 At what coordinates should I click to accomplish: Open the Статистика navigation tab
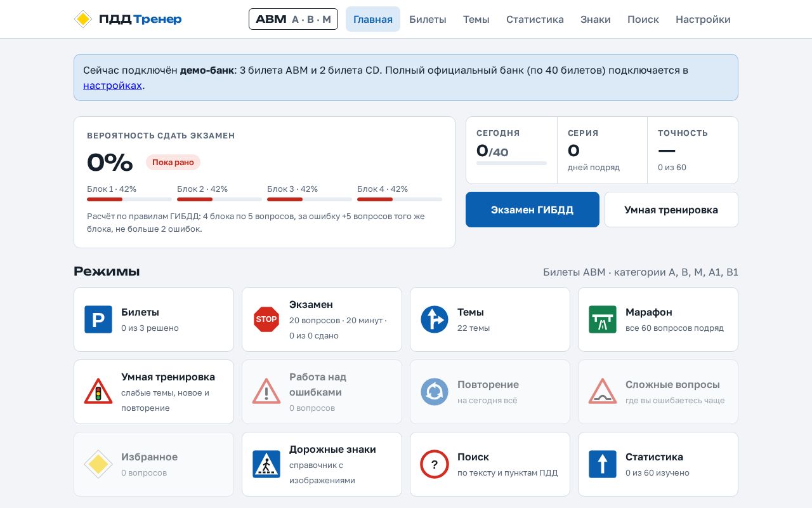tap(535, 19)
